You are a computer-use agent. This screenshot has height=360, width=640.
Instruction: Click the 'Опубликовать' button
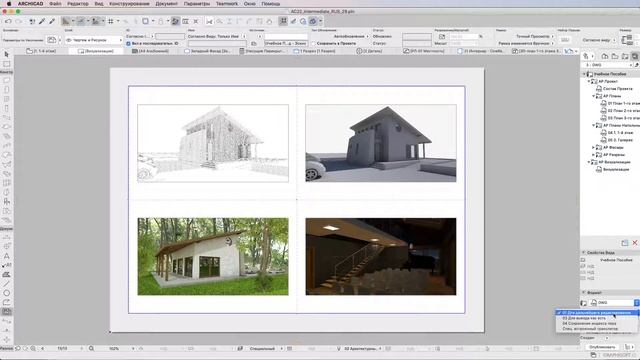(602, 347)
